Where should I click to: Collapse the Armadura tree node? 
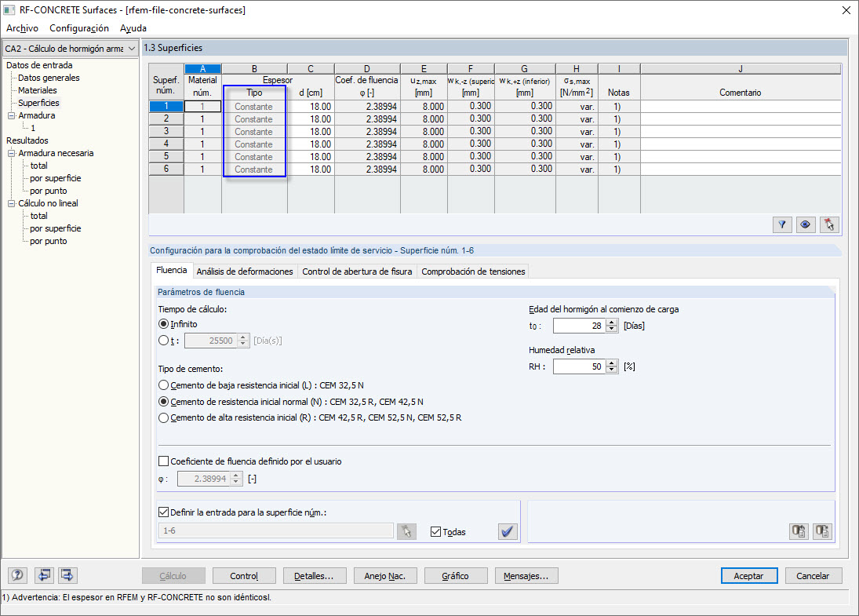tap(12, 115)
